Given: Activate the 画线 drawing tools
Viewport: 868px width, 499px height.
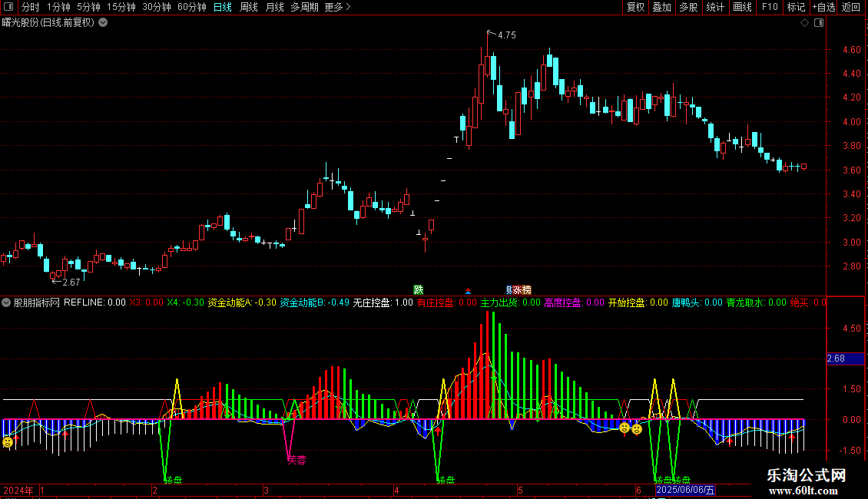Looking at the screenshot, I should pos(742,7).
